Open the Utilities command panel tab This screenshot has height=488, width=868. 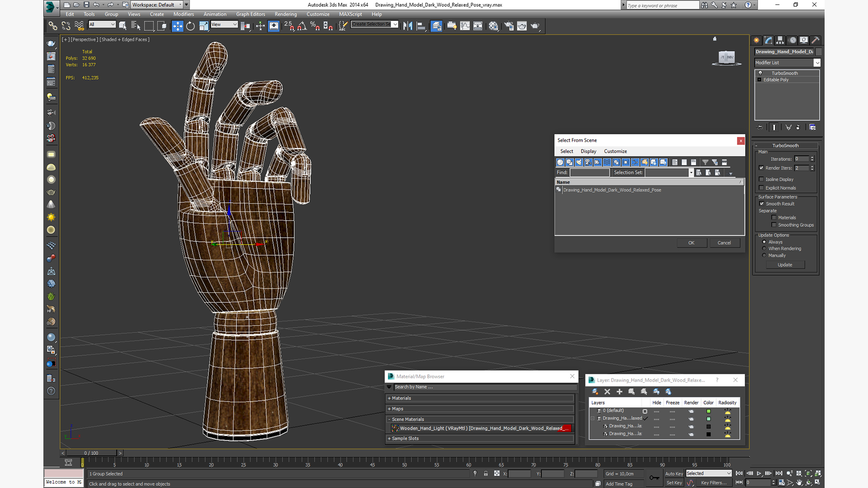[x=816, y=40]
